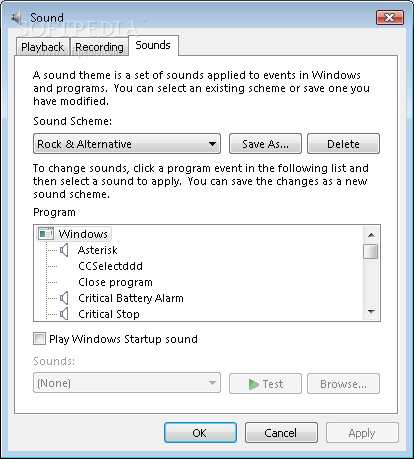Image resolution: width=414 pixels, height=459 pixels.
Task: Click the speaker icon beside Critical Stop
Action: click(x=64, y=314)
